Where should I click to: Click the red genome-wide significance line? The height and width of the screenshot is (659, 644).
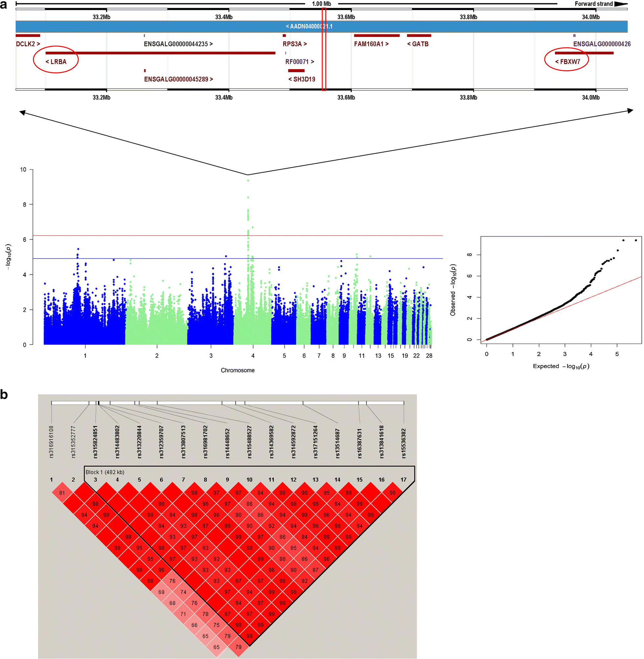point(238,236)
